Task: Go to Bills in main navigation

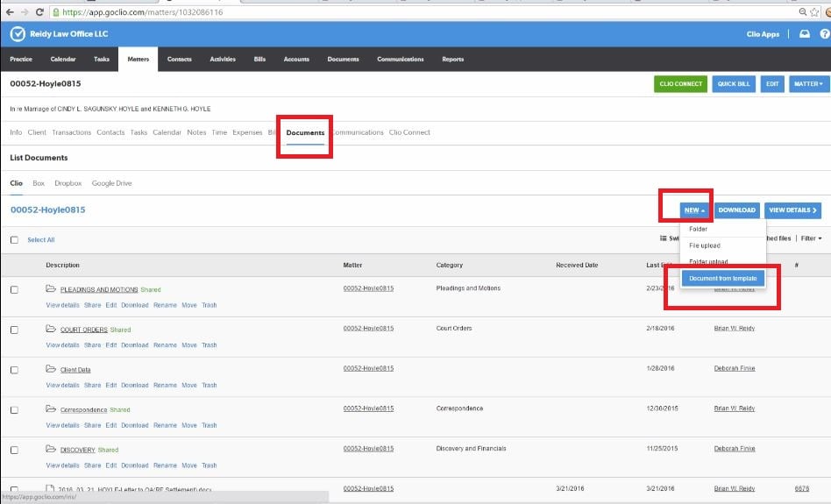Action: tap(259, 59)
